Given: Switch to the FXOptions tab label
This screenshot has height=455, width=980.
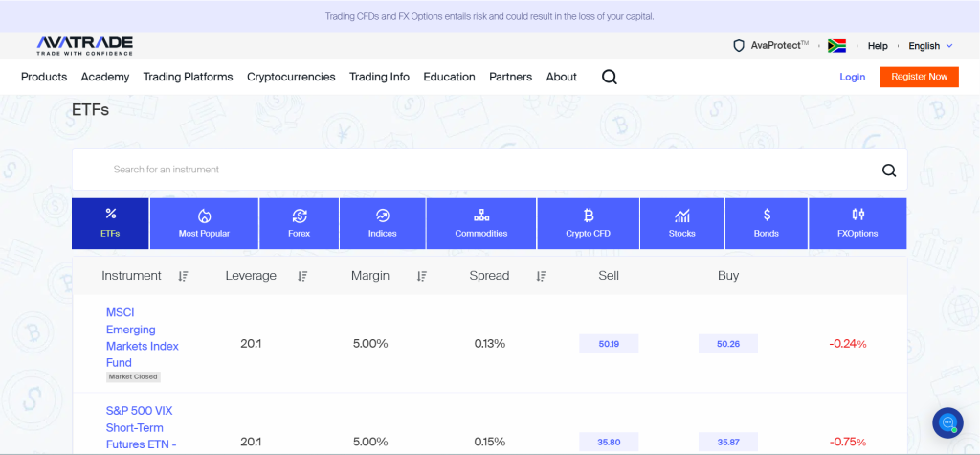Looking at the screenshot, I should [x=857, y=234].
